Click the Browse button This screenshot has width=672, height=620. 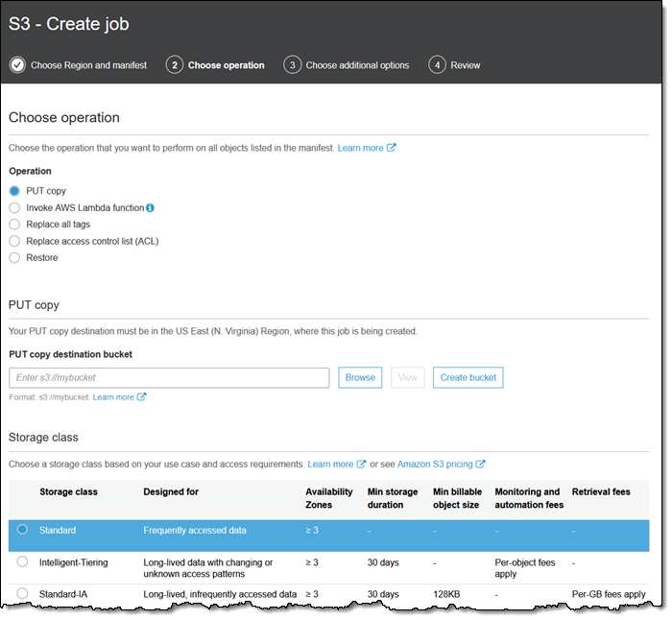coord(360,377)
